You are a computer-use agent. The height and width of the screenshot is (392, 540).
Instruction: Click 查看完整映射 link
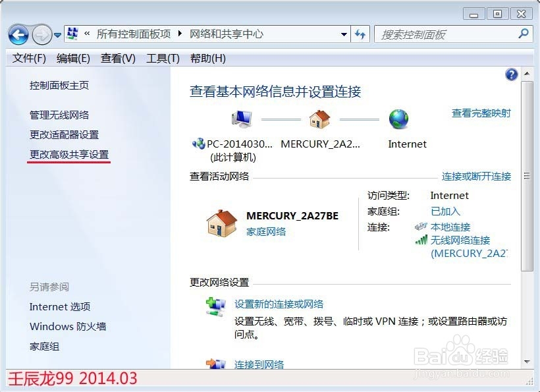pos(481,113)
